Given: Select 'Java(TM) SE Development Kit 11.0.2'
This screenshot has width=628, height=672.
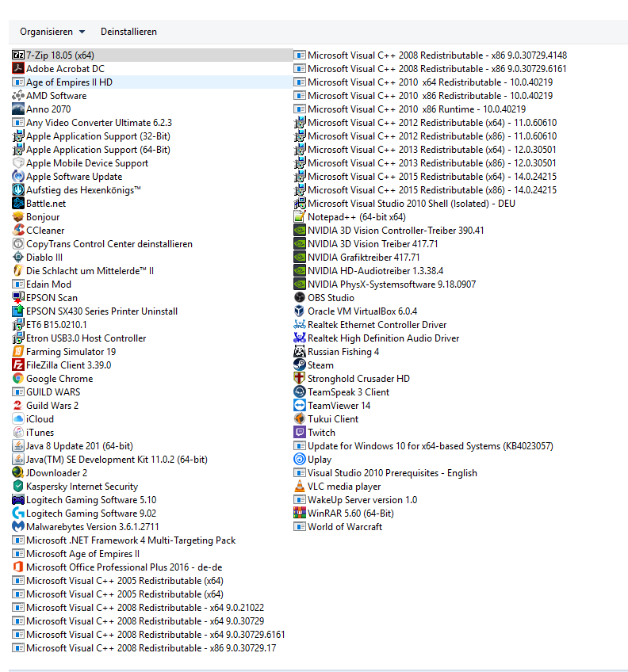Looking at the screenshot, I should tap(109, 459).
